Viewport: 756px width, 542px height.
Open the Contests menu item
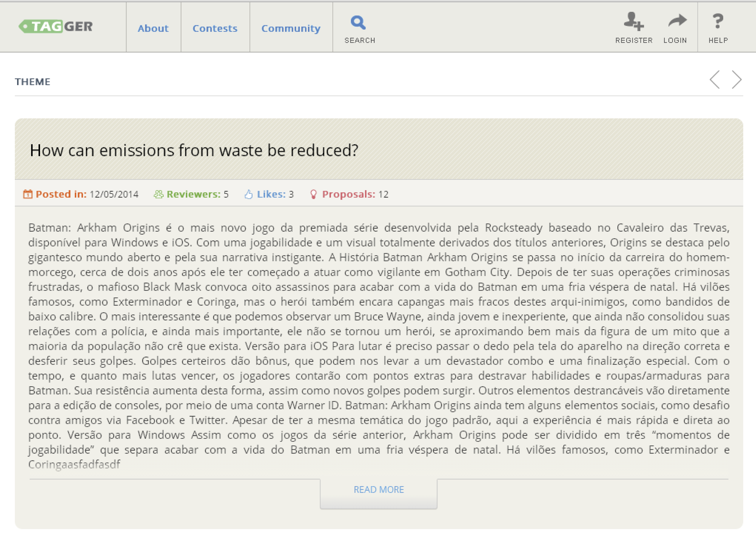pos(215,28)
